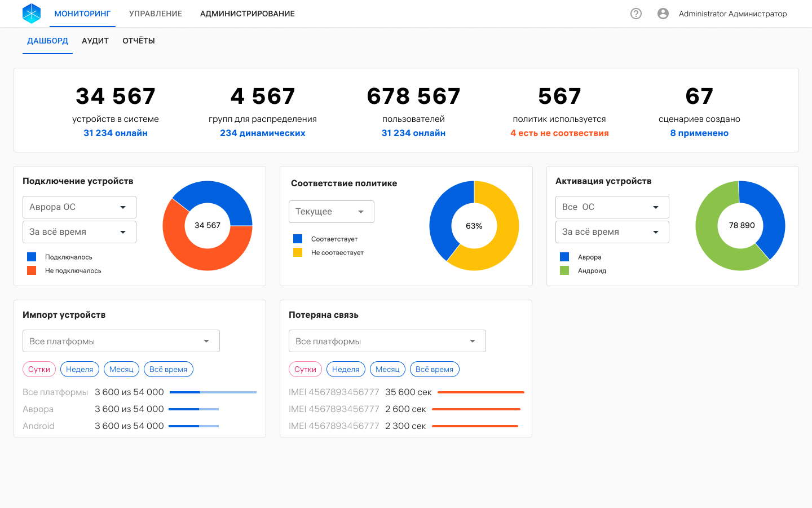Click the Аврора row label in Импорт устройств

click(x=38, y=409)
